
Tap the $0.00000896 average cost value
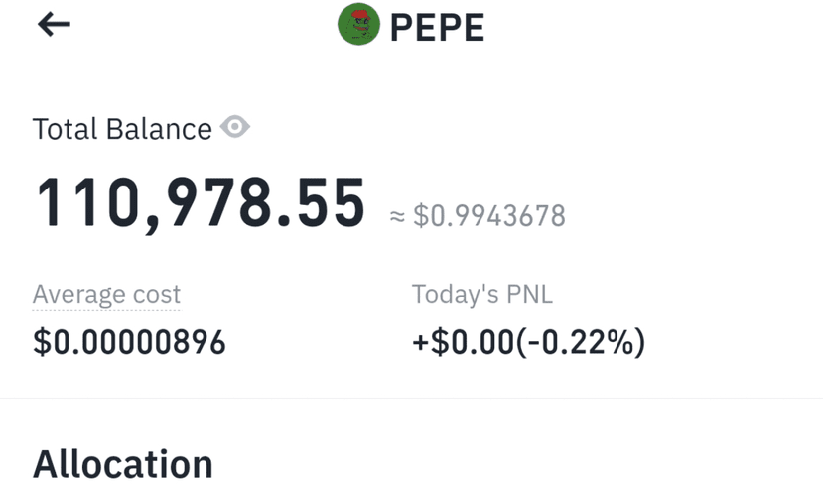[129, 342]
